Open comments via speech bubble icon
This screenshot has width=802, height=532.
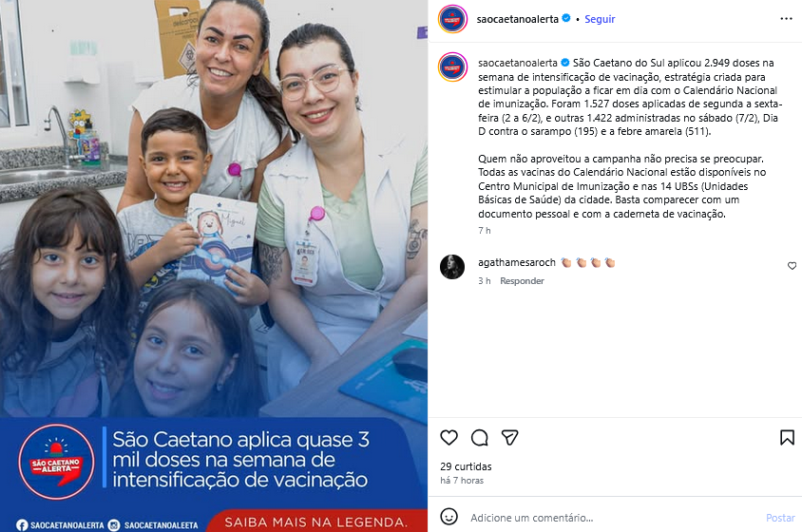479,438
